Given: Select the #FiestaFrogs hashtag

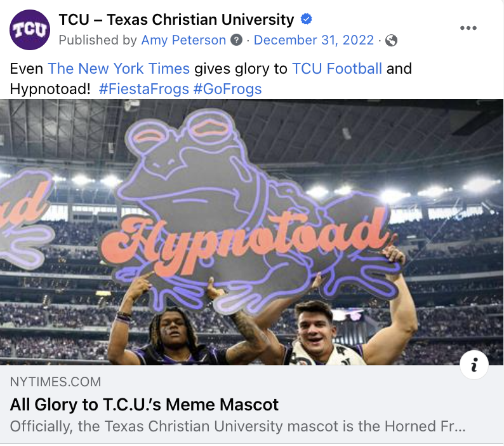Looking at the screenshot, I should point(144,89).
